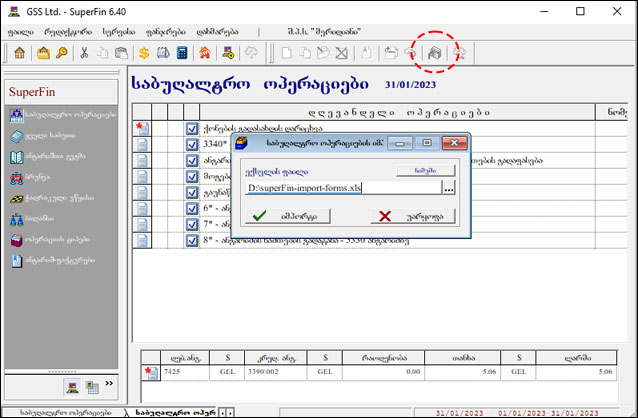
Task: Toggle the checkbox of the 7* row
Action: click(x=192, y=224)
